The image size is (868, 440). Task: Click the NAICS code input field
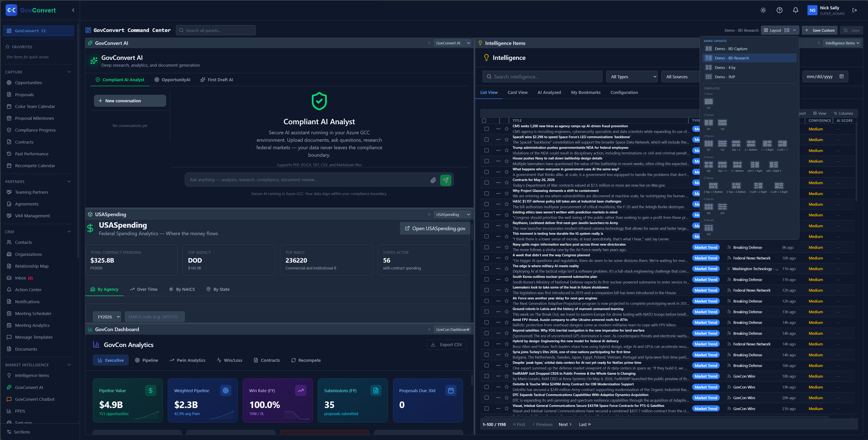point(155,317)
